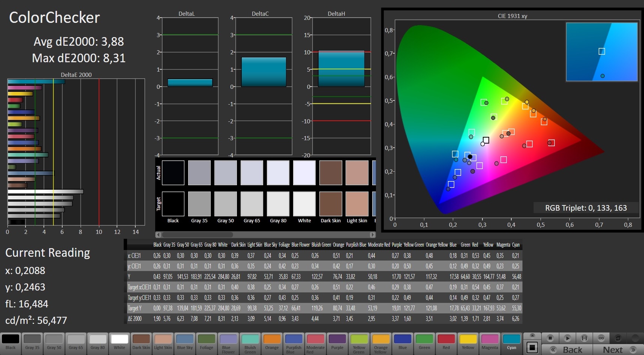Screen dimensions: 644x355
Task: Click the Actual Gray 35 patch
Action: tap(199, 173)
